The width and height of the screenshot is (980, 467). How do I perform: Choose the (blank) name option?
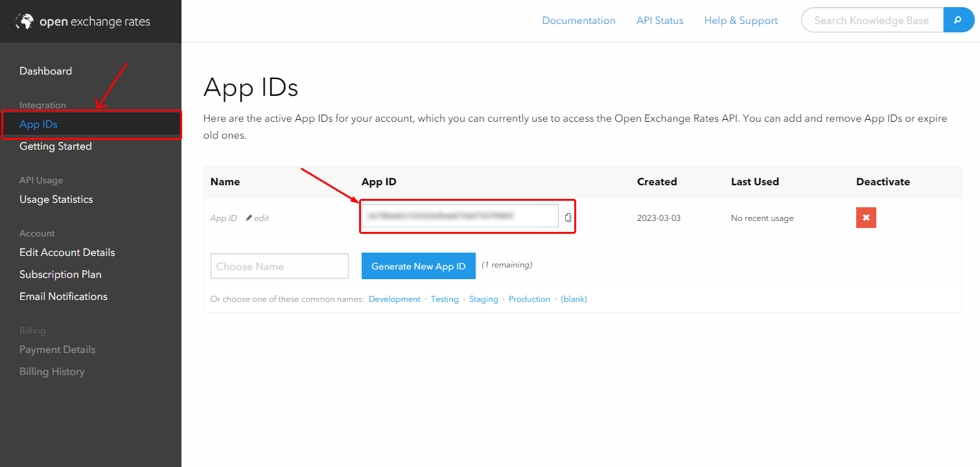574,299
